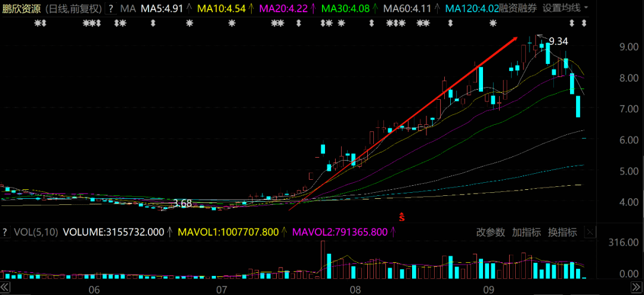Screen dimensions: 644x295
Task: Click the 9.34 high price label
Action: pos(558,41)
